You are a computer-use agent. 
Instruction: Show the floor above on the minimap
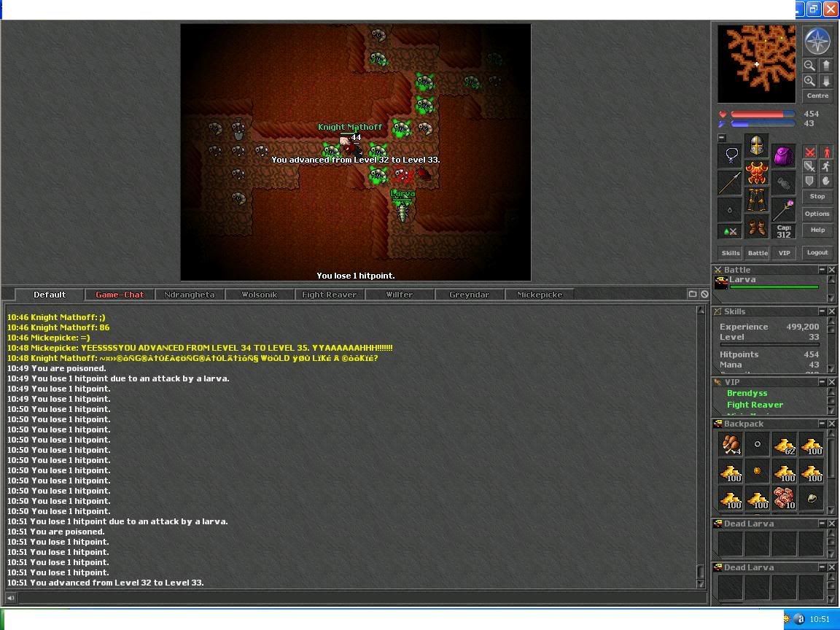coord(826,66)
